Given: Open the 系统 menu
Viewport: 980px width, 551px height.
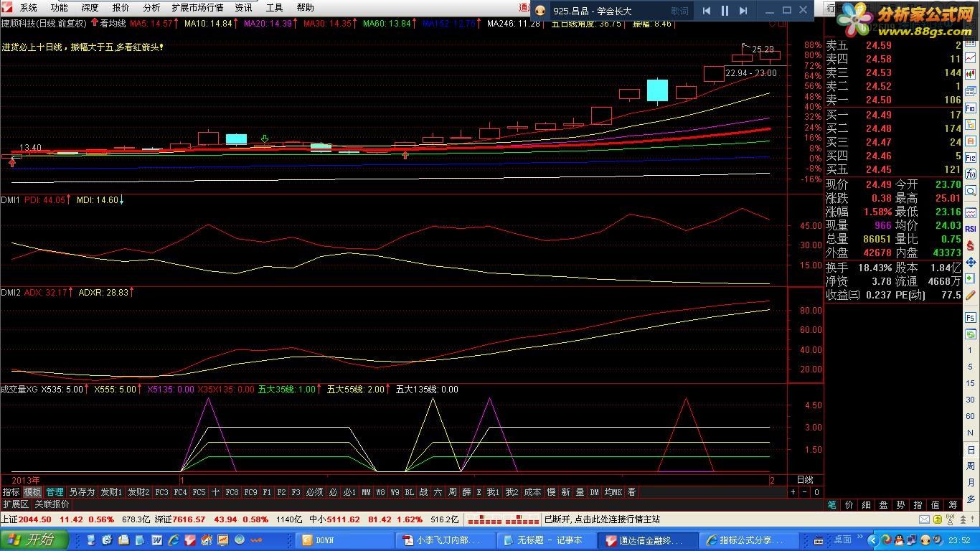Looking at the screenshot, I should pyautogui.click(x=29, y=8).
